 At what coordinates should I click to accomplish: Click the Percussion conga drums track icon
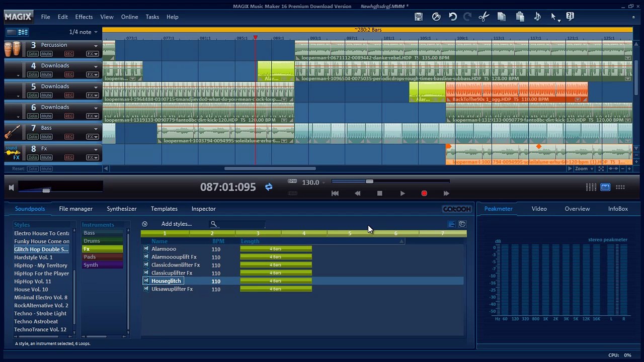click(x=12, y=49)
